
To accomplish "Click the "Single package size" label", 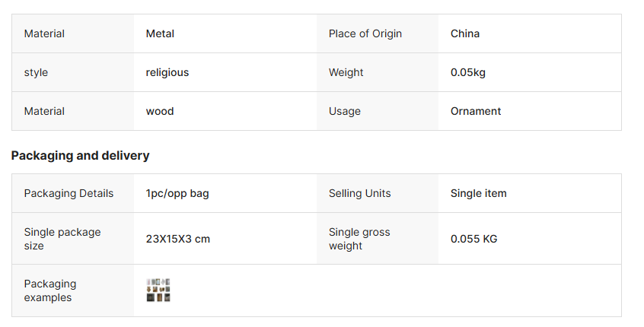I will coord(62,239).
